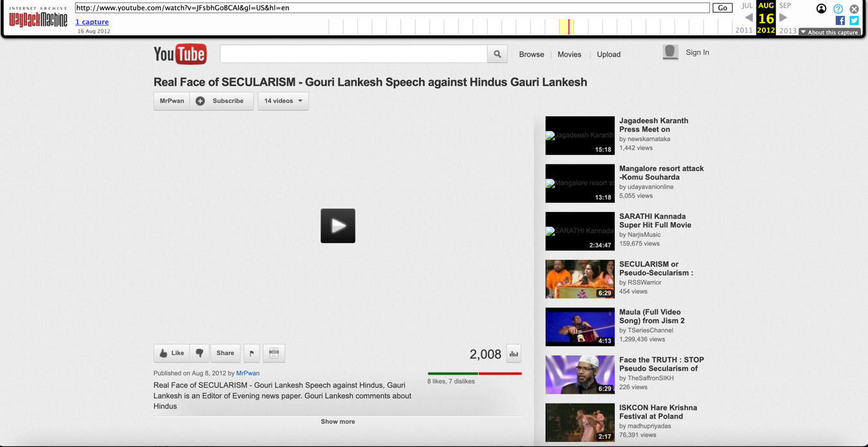Share the page to Facebook

tap(839, 21)
